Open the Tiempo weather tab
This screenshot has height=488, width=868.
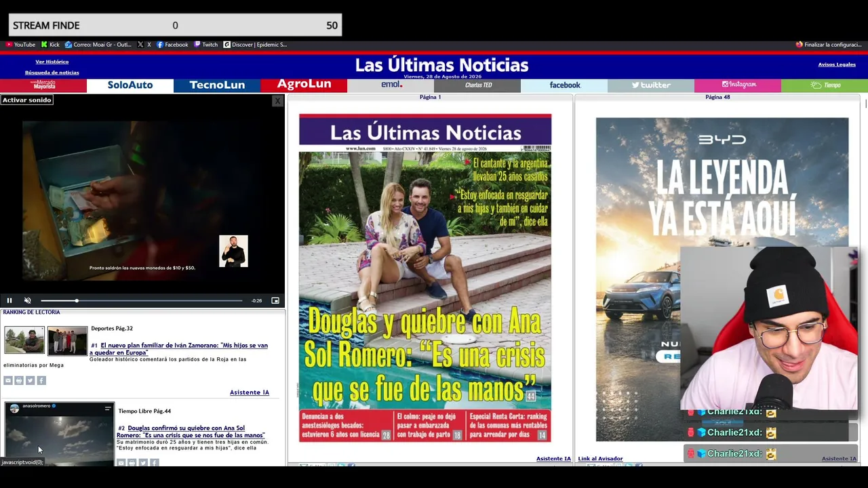coord(825,85)
